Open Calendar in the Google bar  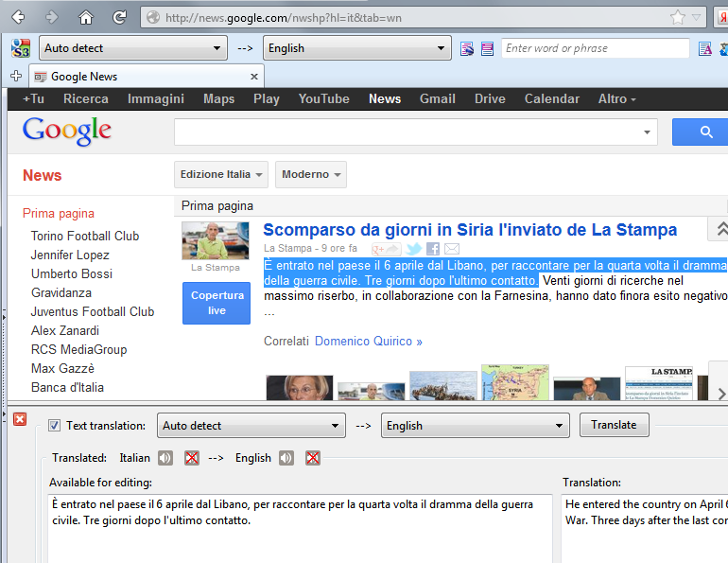(551, 99)
